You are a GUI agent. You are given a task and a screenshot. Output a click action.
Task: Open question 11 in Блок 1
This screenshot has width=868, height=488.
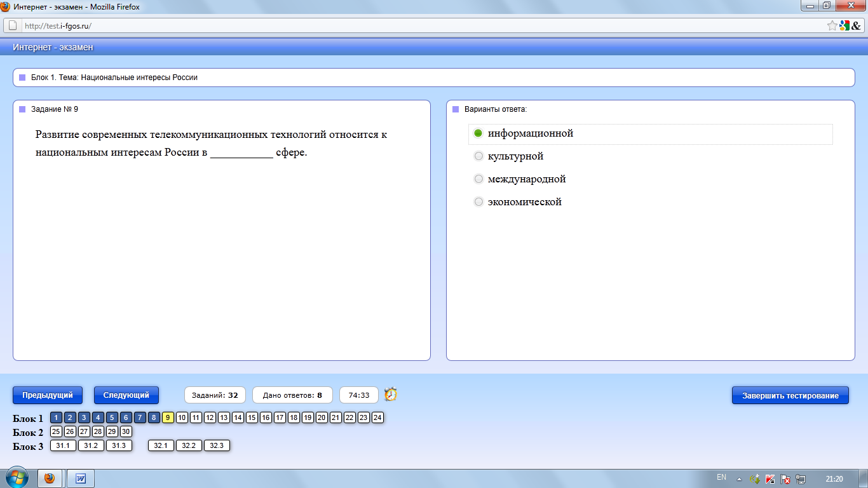pos(196,417)
